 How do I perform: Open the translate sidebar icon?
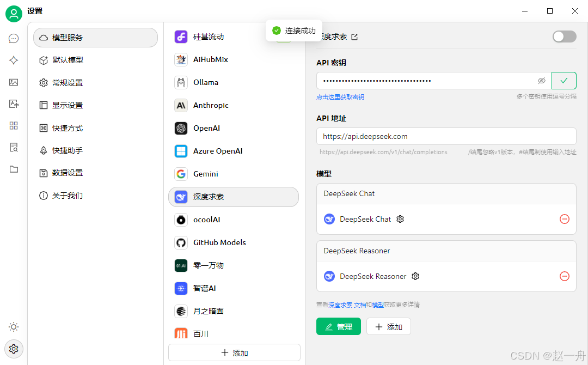14,104
